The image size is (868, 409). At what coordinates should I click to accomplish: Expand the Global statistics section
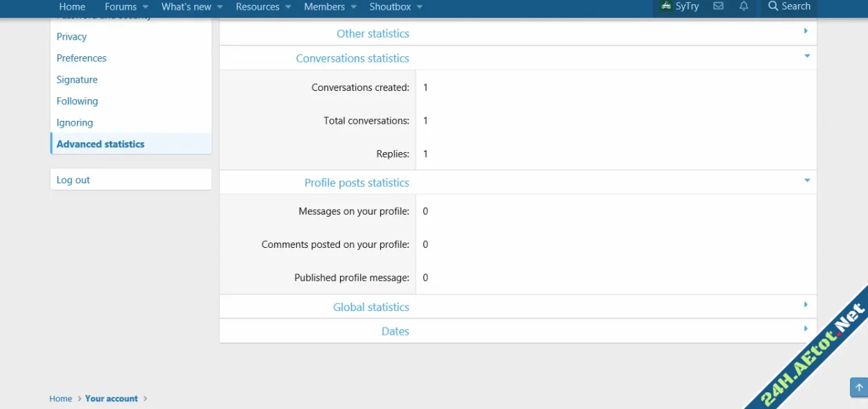(806, 305)
